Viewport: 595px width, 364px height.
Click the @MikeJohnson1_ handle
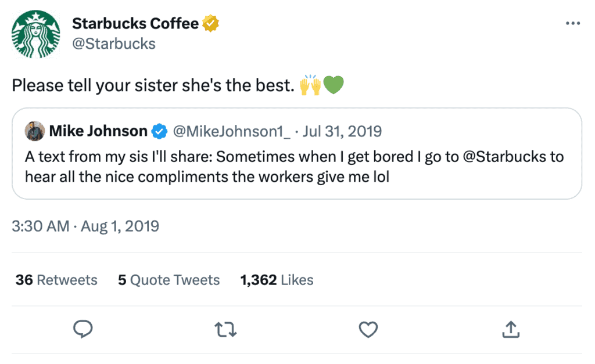tap(230, 131)
